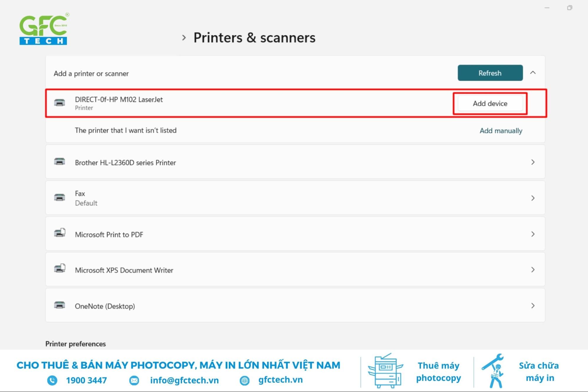Select Add manually for unlisted printer
The height and width of the screenshot is (392, 588).
pos(501,130)
